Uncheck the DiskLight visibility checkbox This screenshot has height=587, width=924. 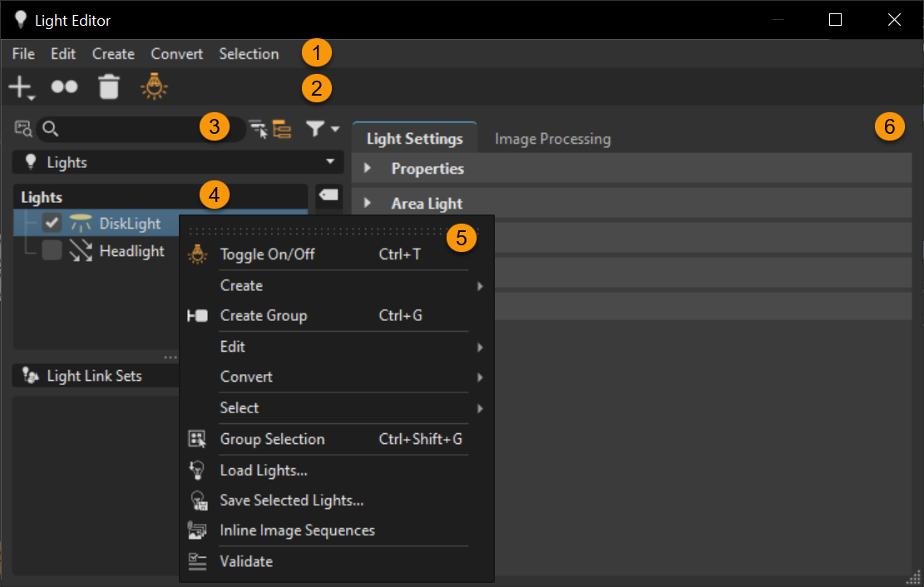pos(52,222)
